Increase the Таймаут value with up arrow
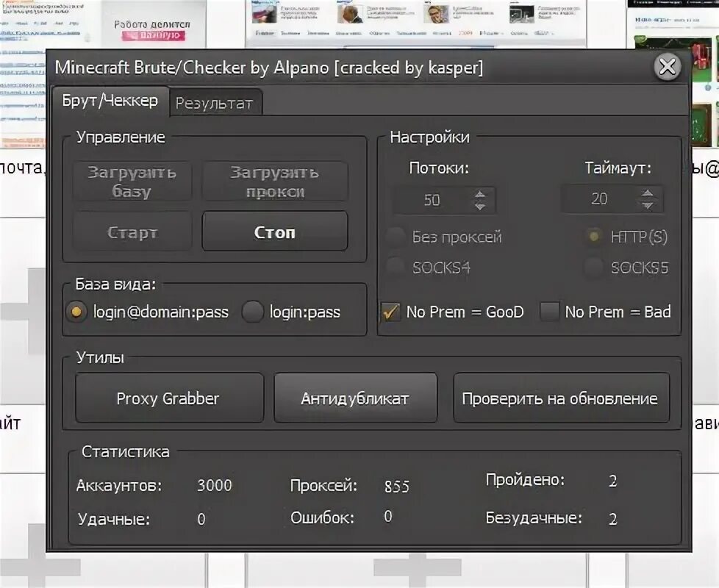This screenshot has height=588, width=719. coord(648,193)
